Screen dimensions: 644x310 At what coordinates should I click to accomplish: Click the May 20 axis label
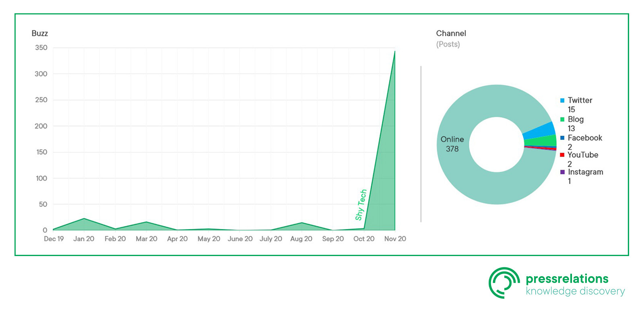pos(209,239)
